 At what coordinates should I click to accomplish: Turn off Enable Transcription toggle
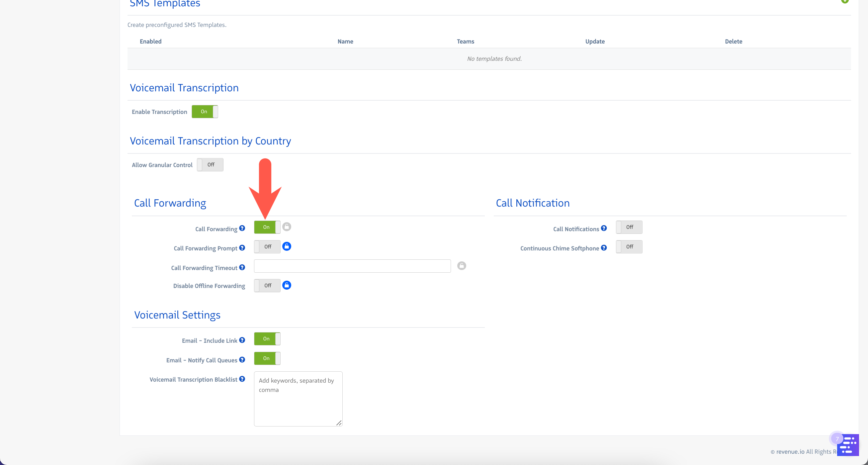[205, 112]
